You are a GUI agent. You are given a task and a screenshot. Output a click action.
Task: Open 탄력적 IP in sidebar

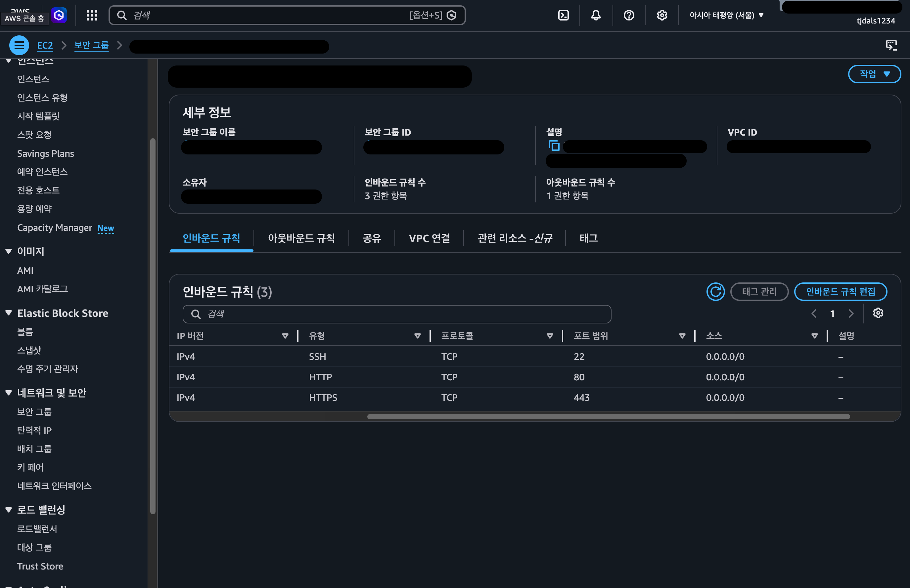point(34,430)
